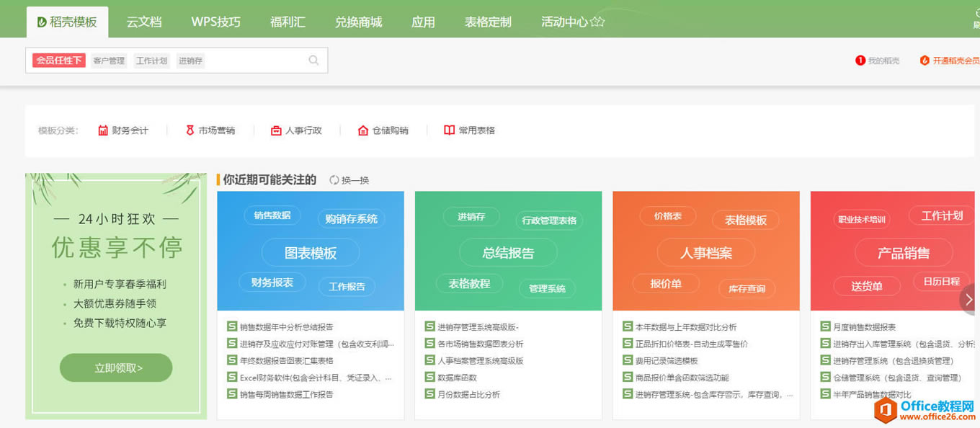Click the 换一换 refresh icon

point(334,180)
